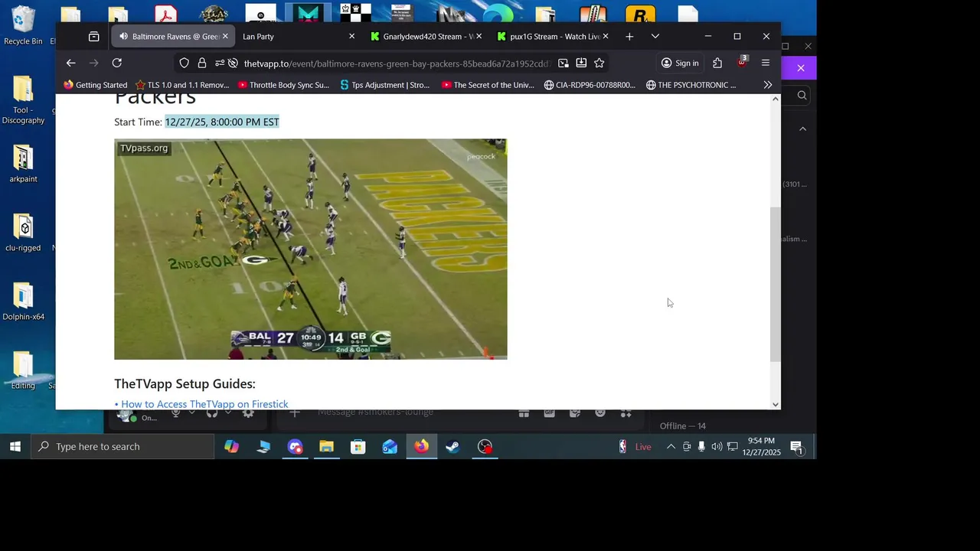Toggle the Discord microphone mute

176,413
